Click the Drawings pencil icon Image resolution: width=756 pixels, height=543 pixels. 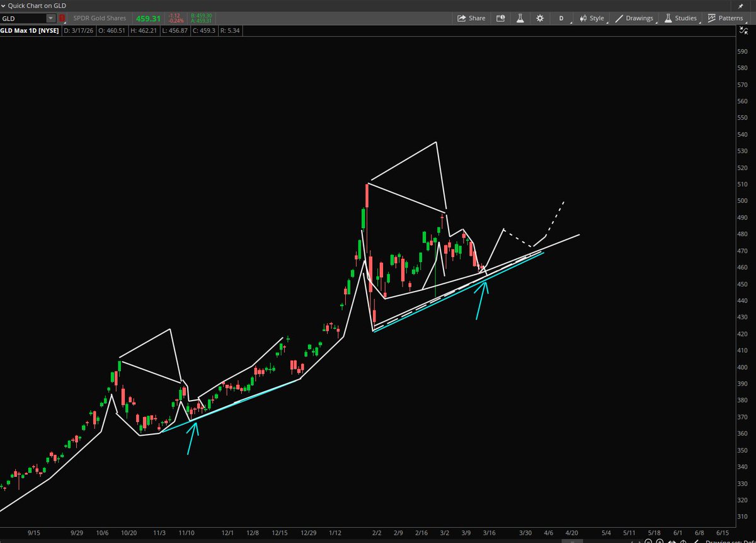[619, 18]
